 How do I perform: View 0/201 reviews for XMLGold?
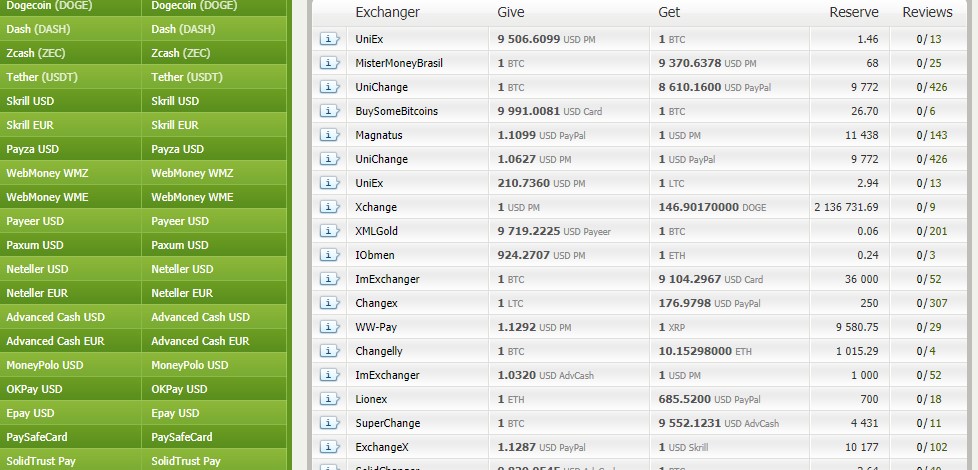click(932, 231)
